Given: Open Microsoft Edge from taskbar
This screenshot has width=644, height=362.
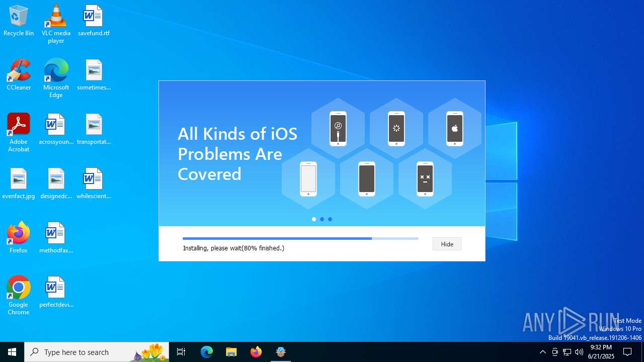Looking at the screenshot, I should 207,352.
